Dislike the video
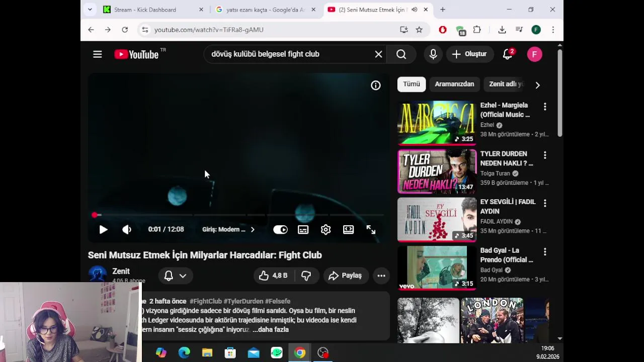This screenshot has width=644, height=362. 306,276
